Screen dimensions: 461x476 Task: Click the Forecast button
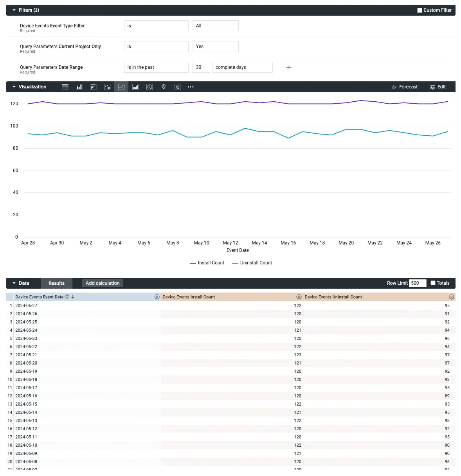click(x=405, y=87)
